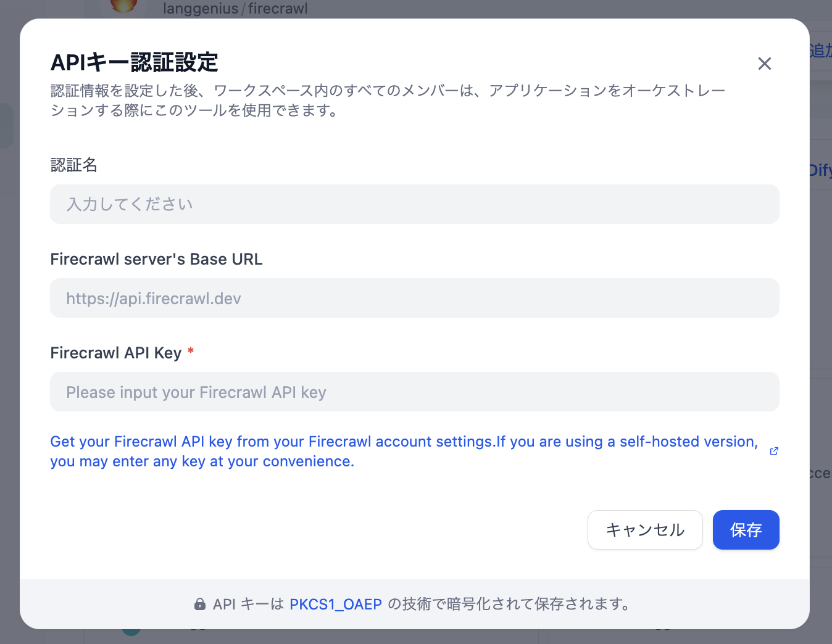Screen dimensions: 832x644
Task: Click the lock icon in the footer
Action: (x=200, y=604)
